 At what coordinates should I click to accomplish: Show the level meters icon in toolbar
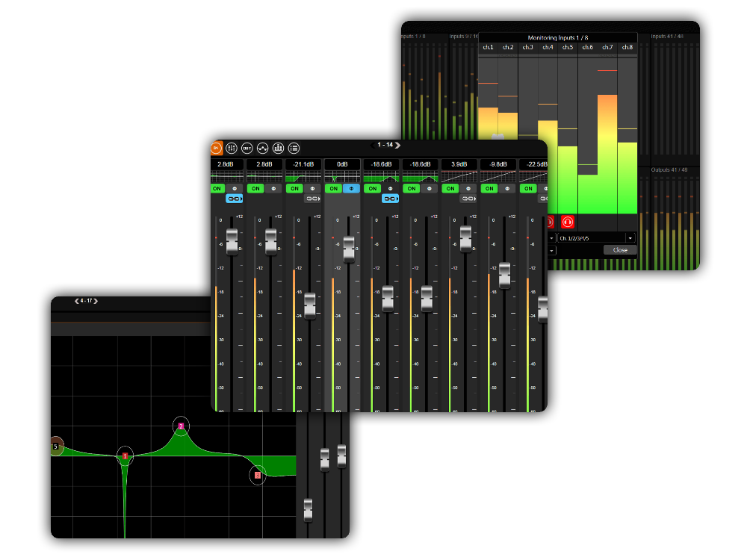278,148
